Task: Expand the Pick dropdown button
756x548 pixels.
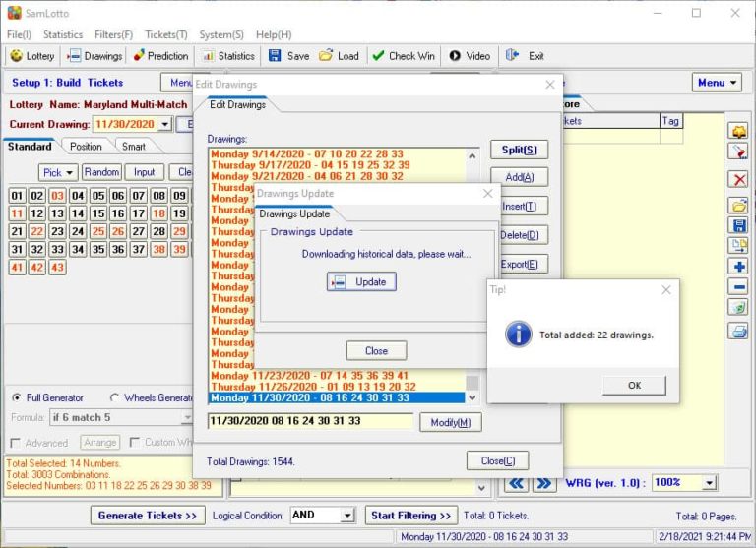Action: click(x=58, y=172)
